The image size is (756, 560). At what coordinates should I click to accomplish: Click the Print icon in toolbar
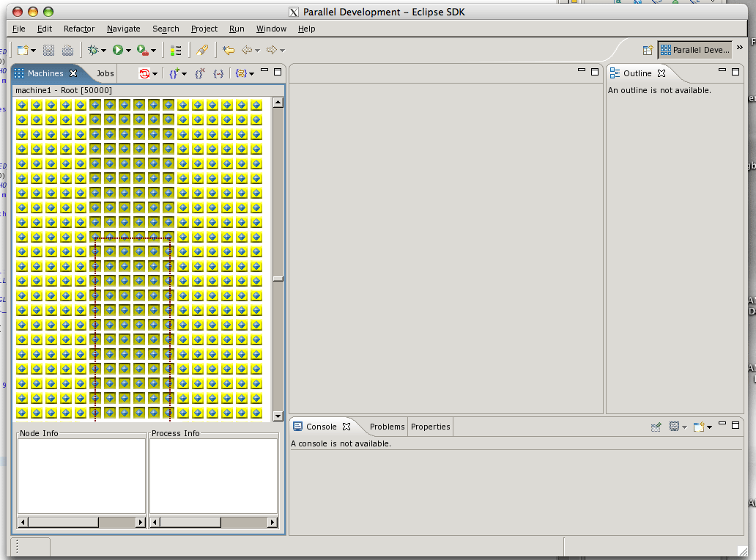pos(68,50)
